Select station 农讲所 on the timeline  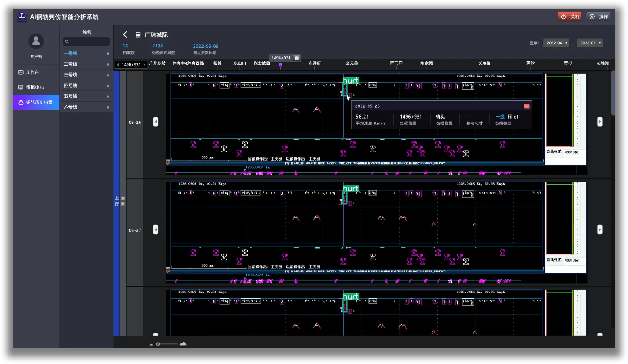point(314,63)
